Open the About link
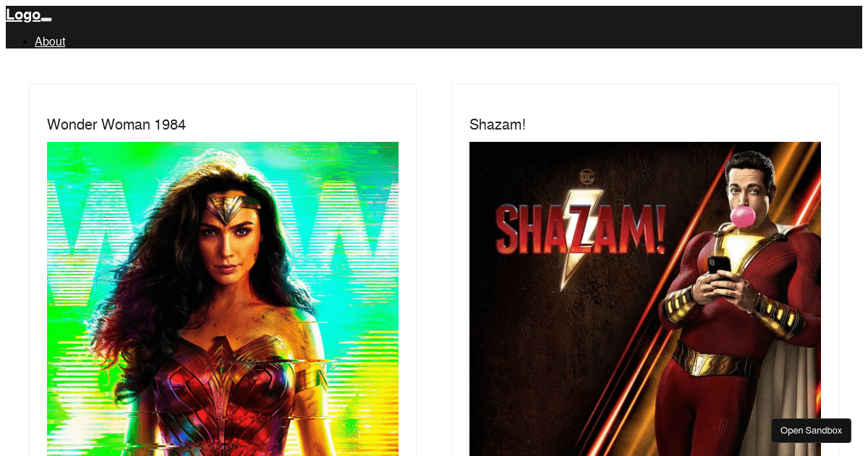Screen dimensions: 868x456 tap(50, 41)
